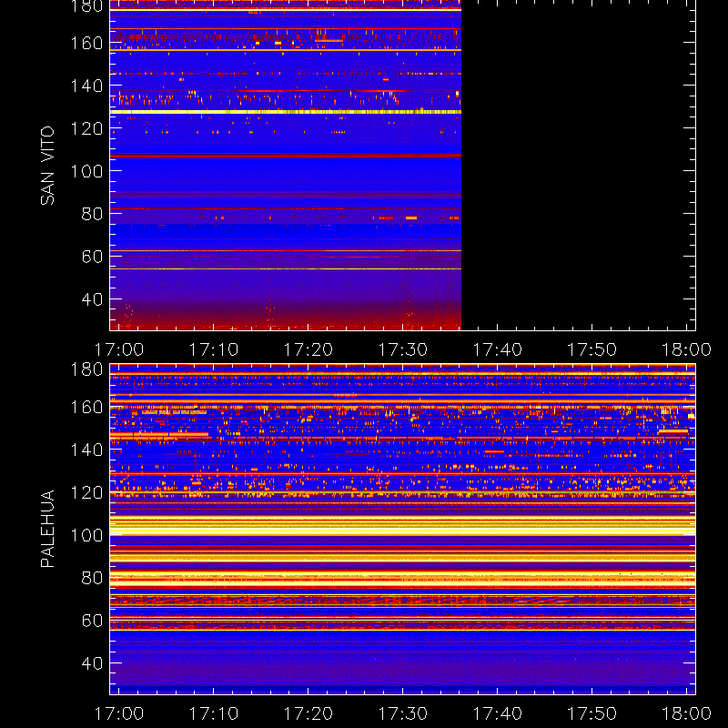Viewport: 728px width, 728px height.
Task: Select the 100 tick label on San Vito plot
Action: click(x=86, y=171)
